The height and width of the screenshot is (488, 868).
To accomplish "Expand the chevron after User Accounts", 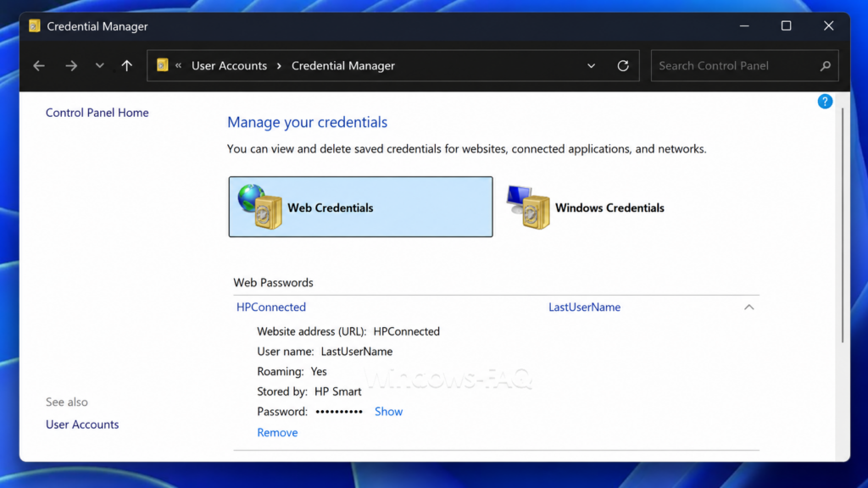I will click(279, 65).
